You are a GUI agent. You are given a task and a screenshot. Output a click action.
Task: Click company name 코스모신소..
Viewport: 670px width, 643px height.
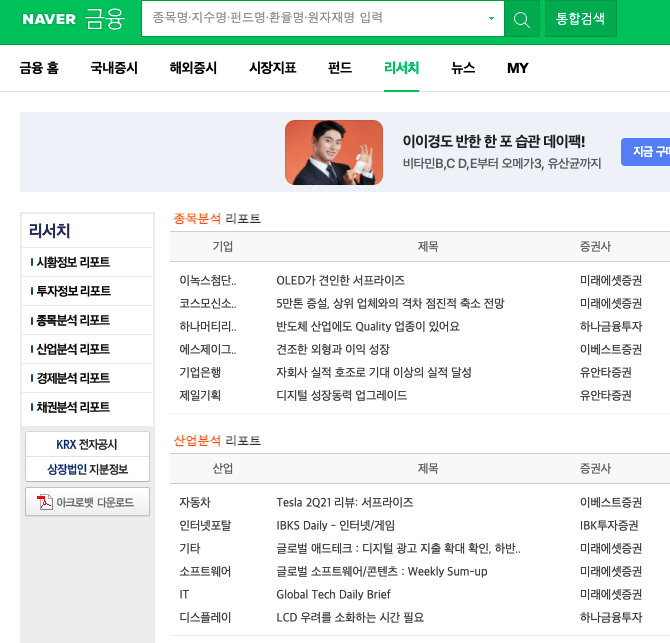click(208, 304)
